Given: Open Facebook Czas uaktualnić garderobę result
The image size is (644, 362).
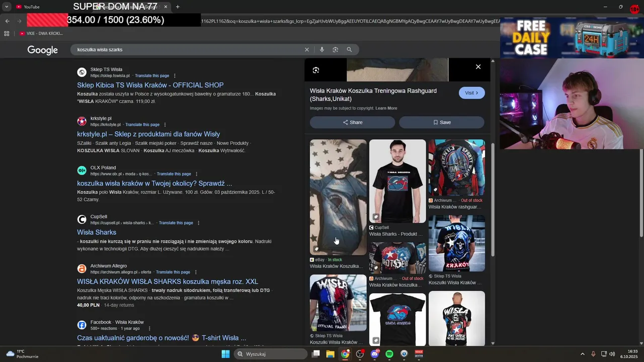Looking at the screenshot, I should 162,338.
